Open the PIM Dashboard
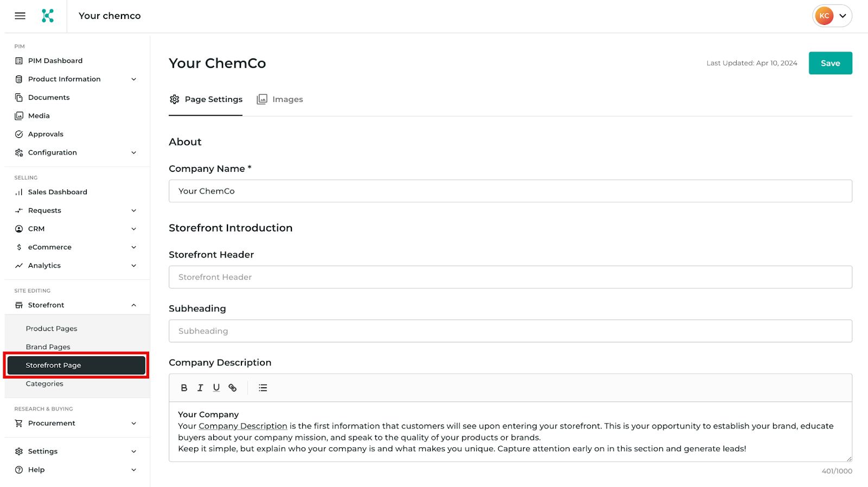 [55, 60]
